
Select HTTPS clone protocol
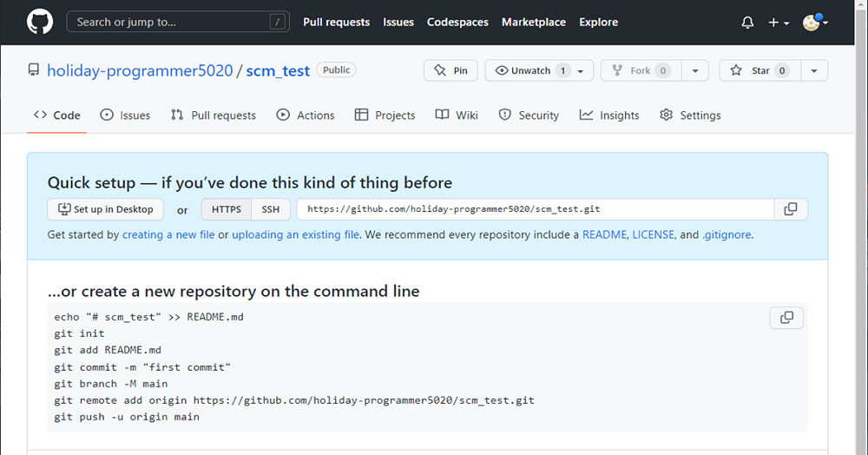[x=227, y=209]
